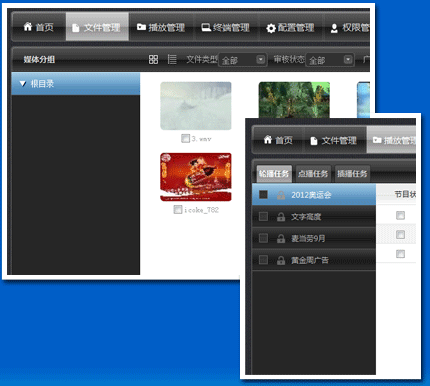Collapse the 根目录 tree node
This screenshot has height=386, width=430.
(x=23, y=84)
